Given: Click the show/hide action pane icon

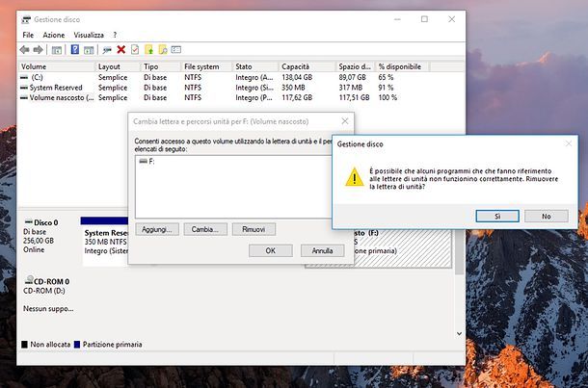Looking at the screenshot, I should (x=89, y=50).
